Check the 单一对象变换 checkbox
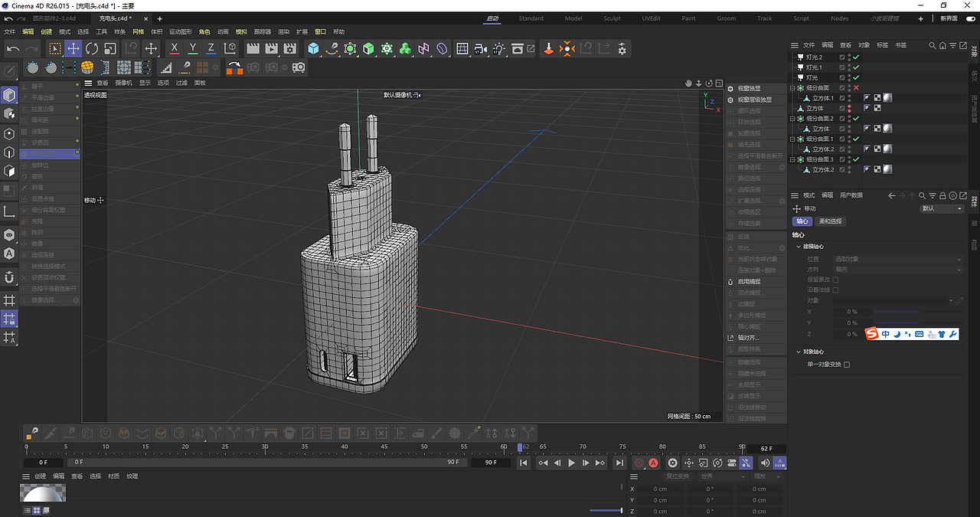The height and width of the screenshot is (517, 980). click(847, 365)
